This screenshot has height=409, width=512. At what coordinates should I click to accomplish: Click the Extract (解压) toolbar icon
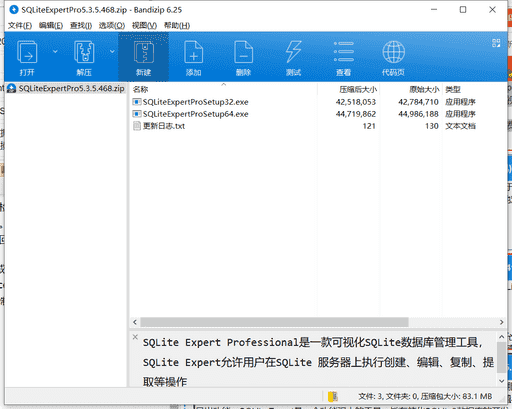coord(84,52)
